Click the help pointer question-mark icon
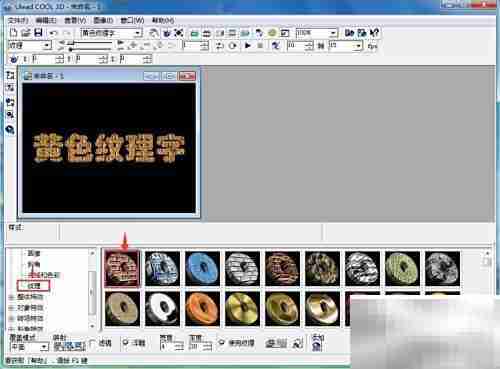Screen dimensions: 500x369 click(x=375, y=33)
